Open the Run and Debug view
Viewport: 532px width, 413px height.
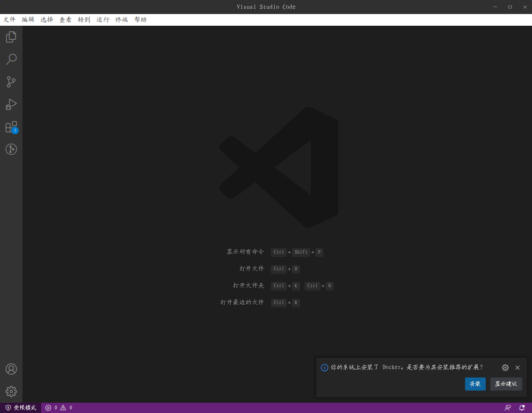pos(11,104)
